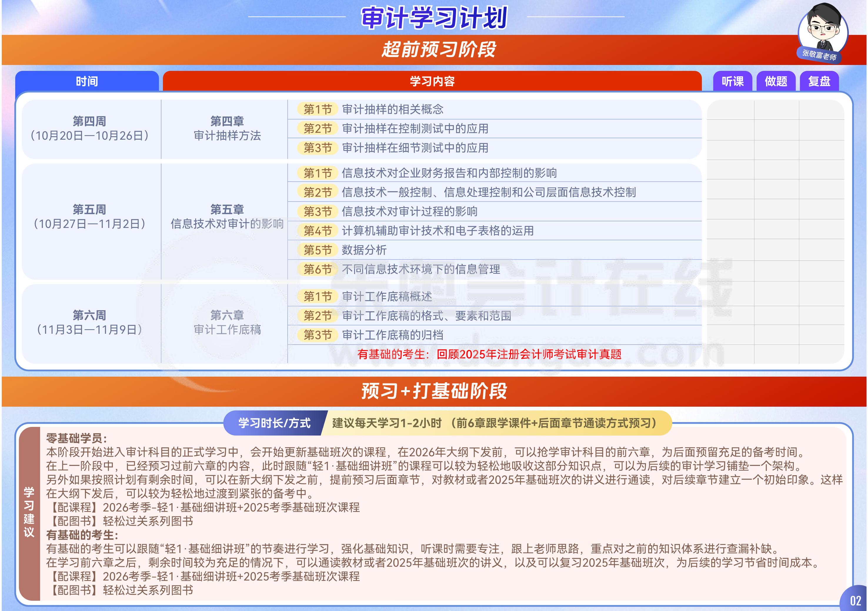Click the 复盘 header button
Screen dimensions: 868x611
pos(819,81)
